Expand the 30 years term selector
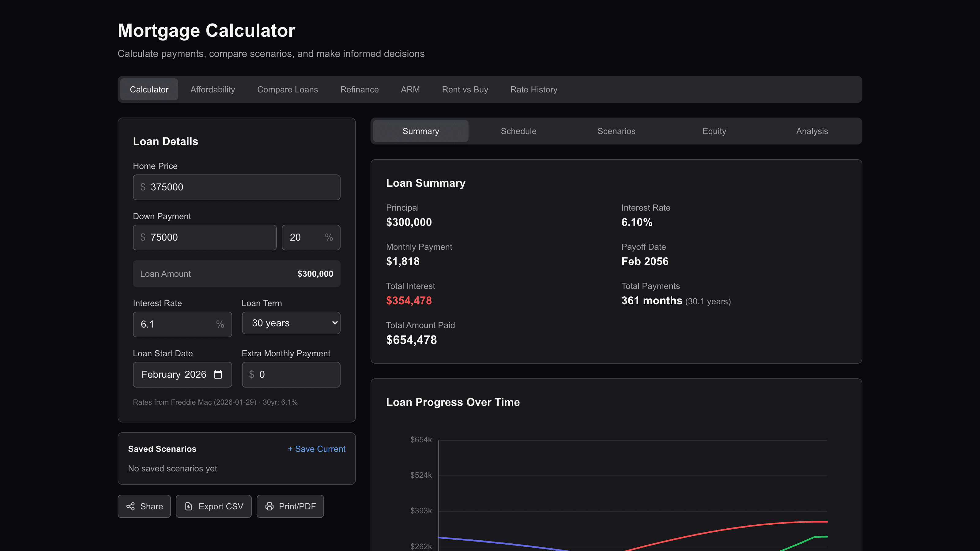Screen dimensions: 980x551 tap(291, 323)
